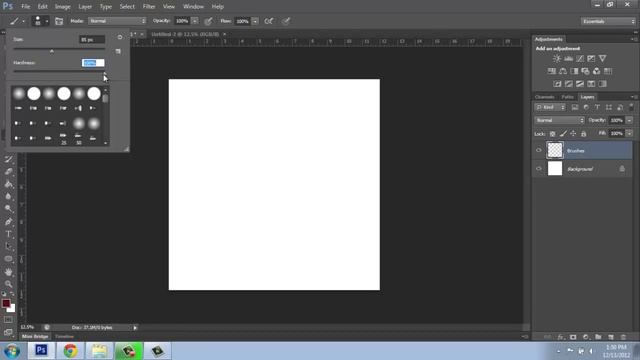
Task: Click the foreground color swatch
Action: [x=6, y=303]
